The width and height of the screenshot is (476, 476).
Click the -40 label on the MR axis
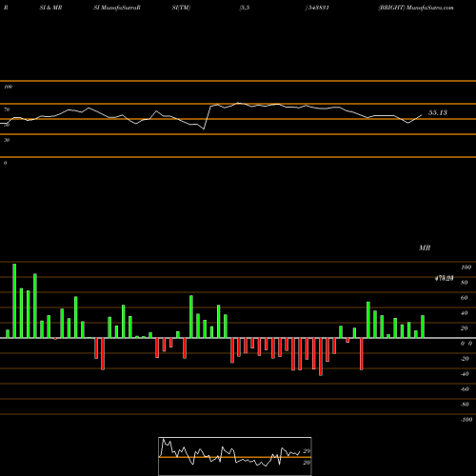click(x=465, y=374)
